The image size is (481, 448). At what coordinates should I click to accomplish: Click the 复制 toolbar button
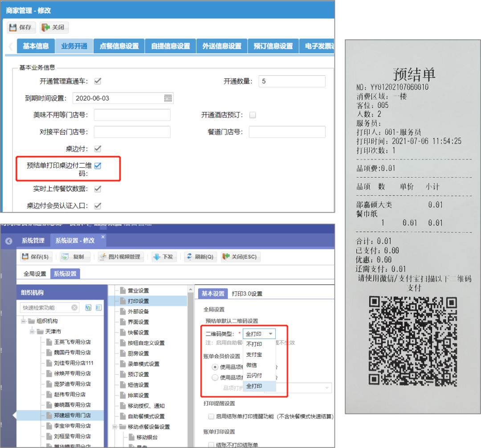74,257
